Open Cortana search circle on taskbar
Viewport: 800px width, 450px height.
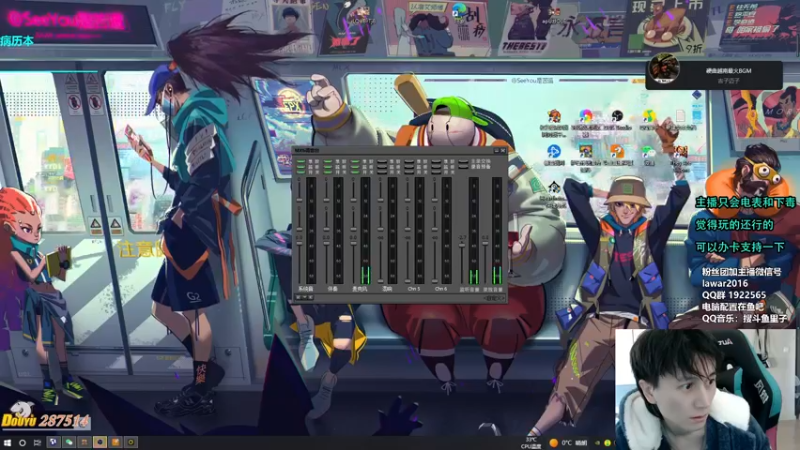(x=22, y=442)
